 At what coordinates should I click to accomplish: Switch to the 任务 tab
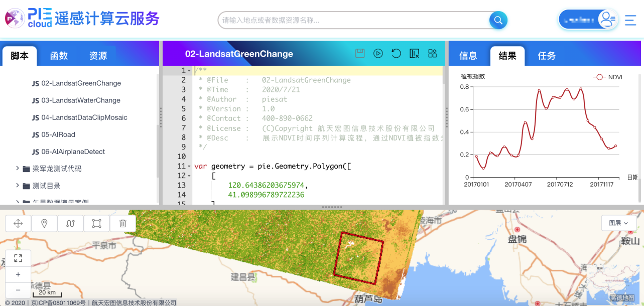coord(546,56)
